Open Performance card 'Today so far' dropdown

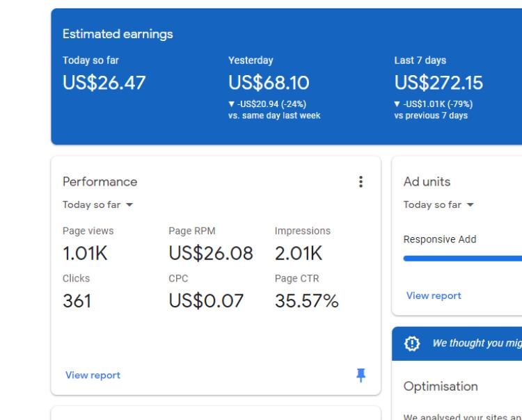[98, 204]
